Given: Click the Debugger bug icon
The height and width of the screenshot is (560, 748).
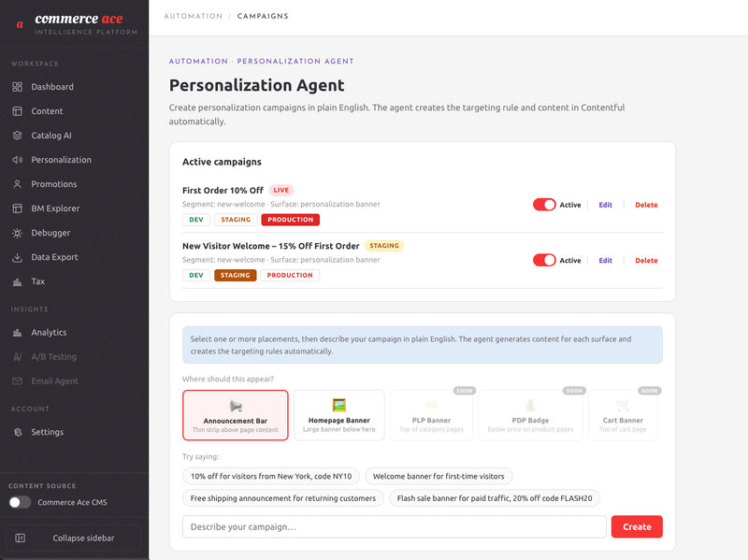Looking at the screenshot, I should pyautogui.click(x=17, y=233).
